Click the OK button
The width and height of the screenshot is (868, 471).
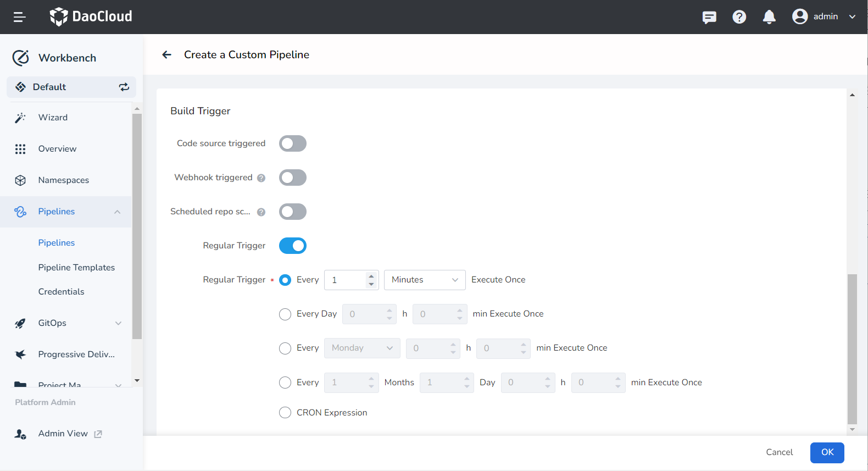(x=827, y=452)
